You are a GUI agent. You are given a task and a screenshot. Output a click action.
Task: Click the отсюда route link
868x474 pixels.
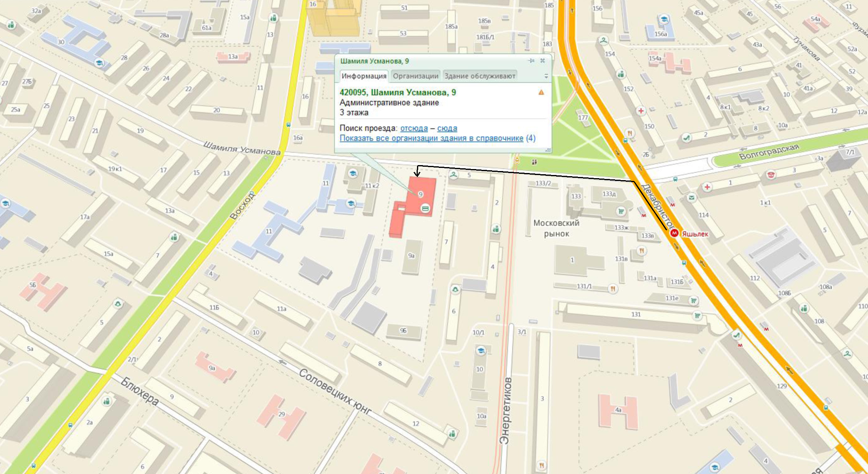[x=414, y=128]
